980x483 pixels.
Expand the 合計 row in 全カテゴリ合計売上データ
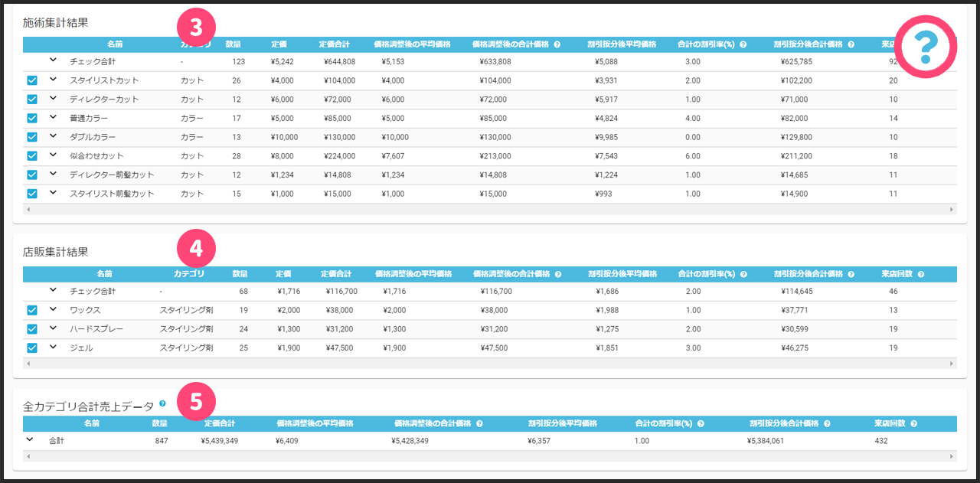tap(30, 439)
